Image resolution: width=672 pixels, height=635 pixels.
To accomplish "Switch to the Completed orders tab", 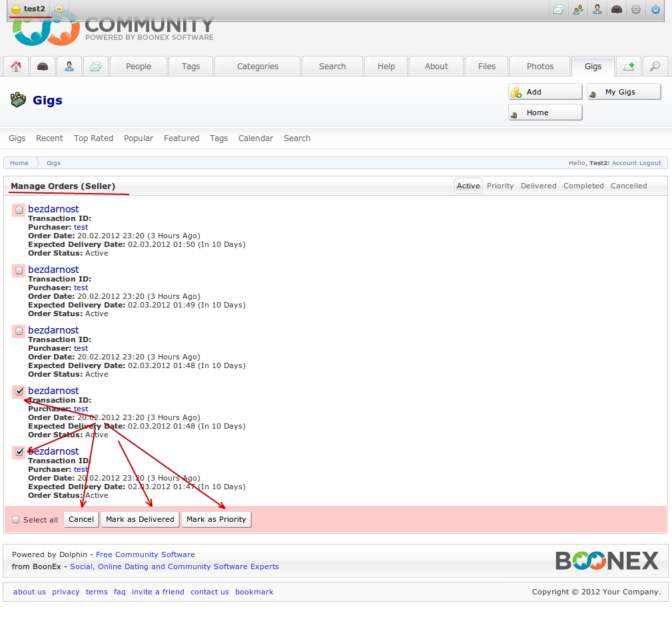I will coord(583,186).
